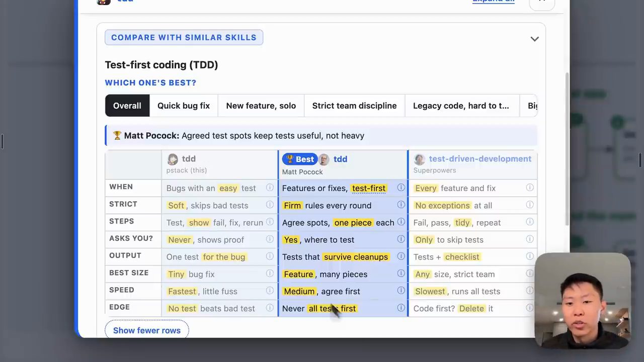Screen dimensions: 644x362
Task: Click the pstack tdd author avatar
Action: pos(173,159)
